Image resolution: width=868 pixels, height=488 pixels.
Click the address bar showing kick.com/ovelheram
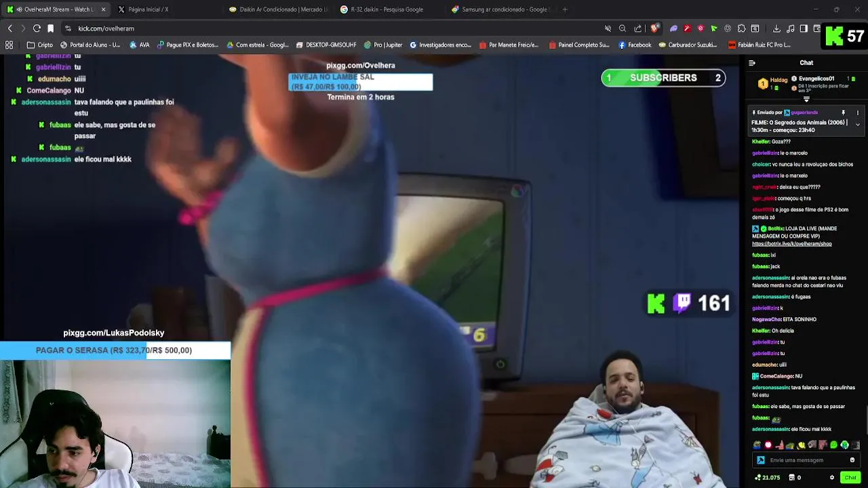[332, 28]
